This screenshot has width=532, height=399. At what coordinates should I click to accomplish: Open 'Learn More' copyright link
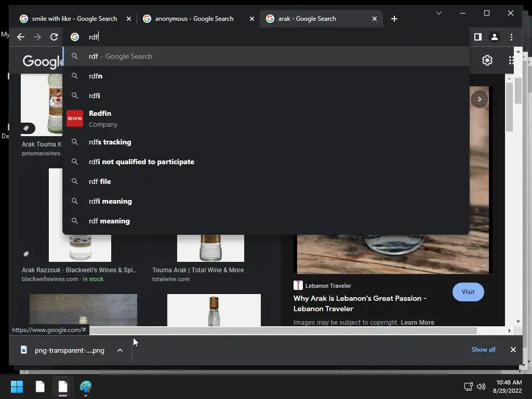(417, 322)
